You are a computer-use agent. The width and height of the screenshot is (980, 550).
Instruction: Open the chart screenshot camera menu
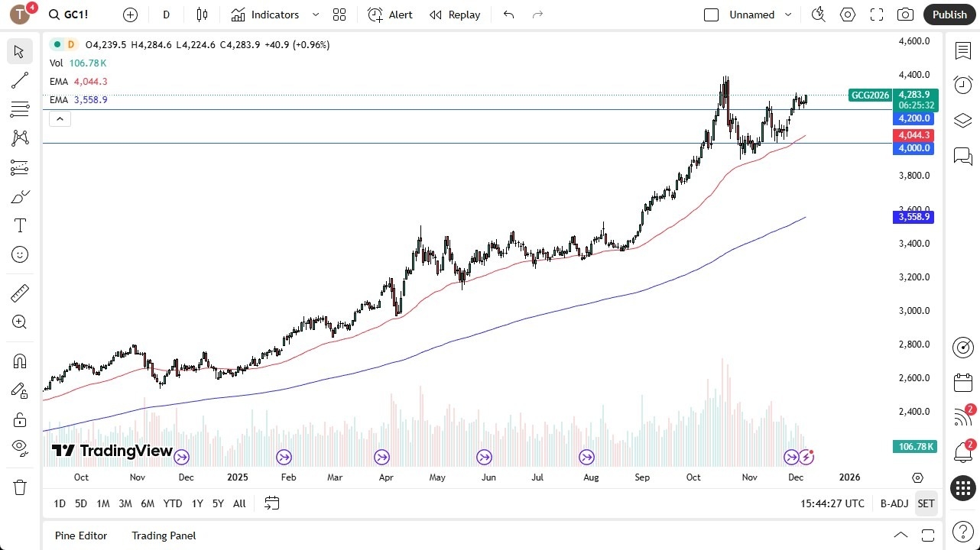pyautogui.click(x=905, y=15)
